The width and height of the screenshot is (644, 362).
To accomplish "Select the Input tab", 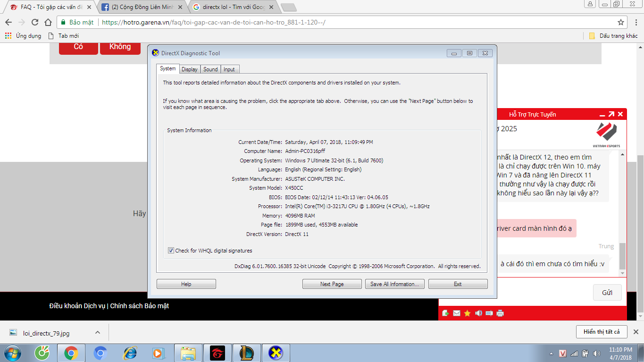I will [229, 69].
